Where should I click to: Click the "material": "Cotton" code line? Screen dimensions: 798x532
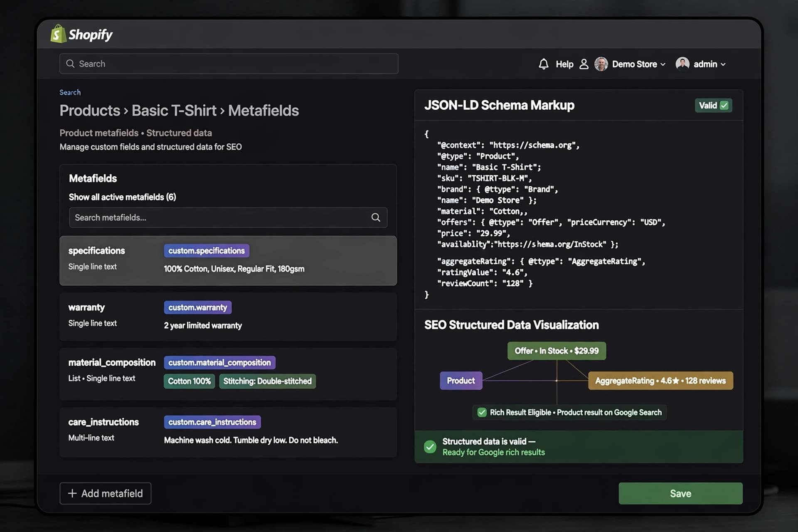click(482, 211)
